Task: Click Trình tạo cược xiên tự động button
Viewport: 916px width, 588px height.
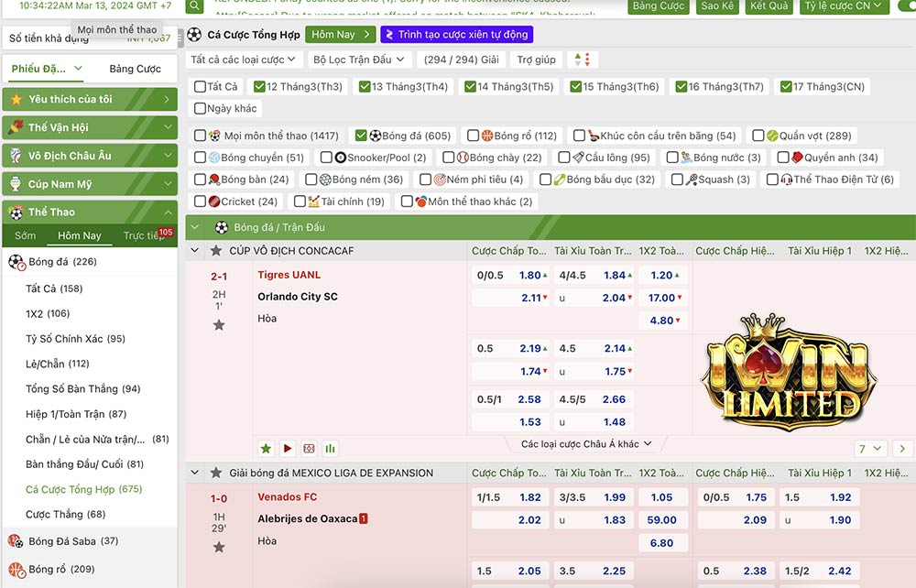Action: click(x=455, y=35)
